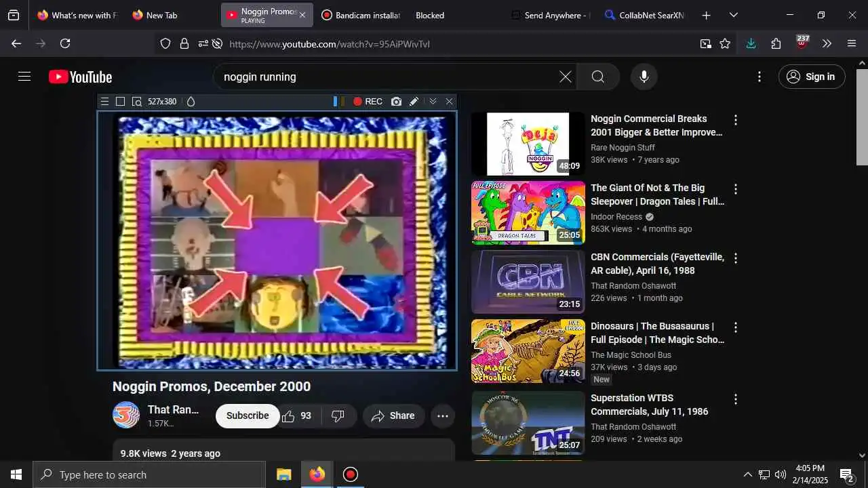The height and width of the screenshot is (488, 868).
Task: Click the YouTube search magnifier button
Action: coord(597,77)
